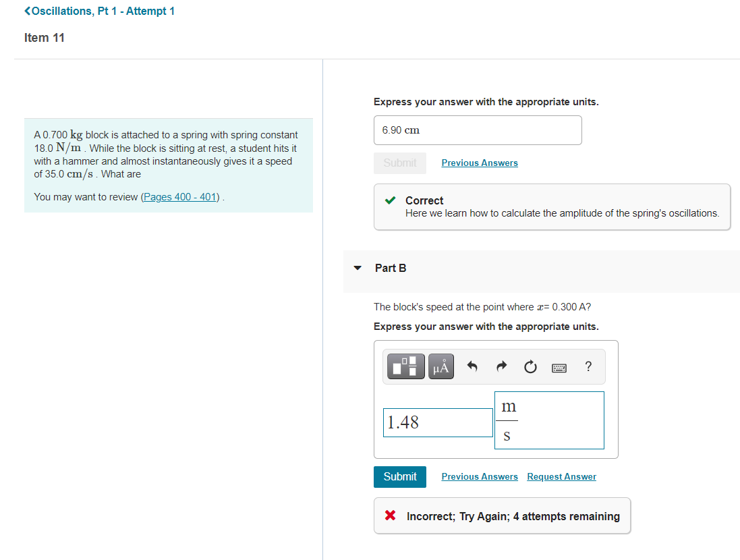Image resolution: width=740 pixels, height=560 pixels.
Task: Open the units symbol picker (μÅ)
Action: [440, 366]
